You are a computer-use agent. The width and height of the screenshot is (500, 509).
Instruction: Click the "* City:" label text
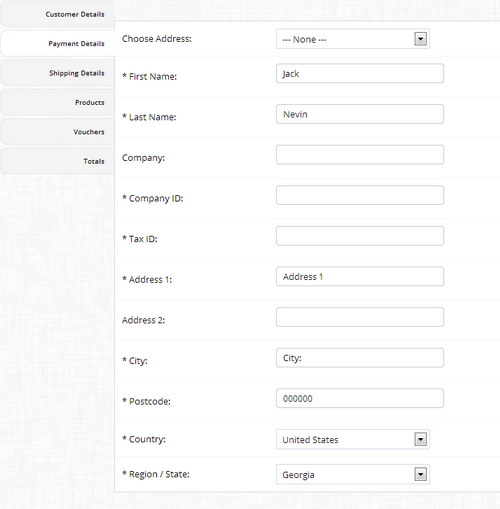click(x=135, y=361)
